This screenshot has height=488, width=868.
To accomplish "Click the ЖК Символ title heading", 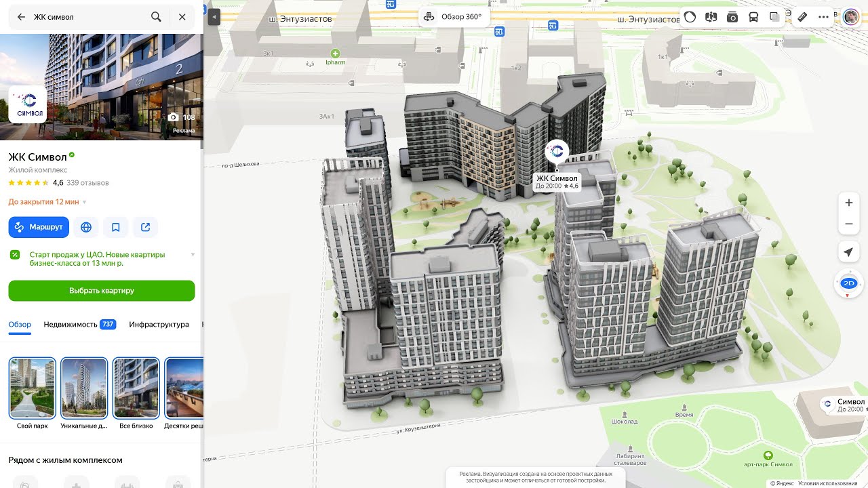I will pos(37,157).
